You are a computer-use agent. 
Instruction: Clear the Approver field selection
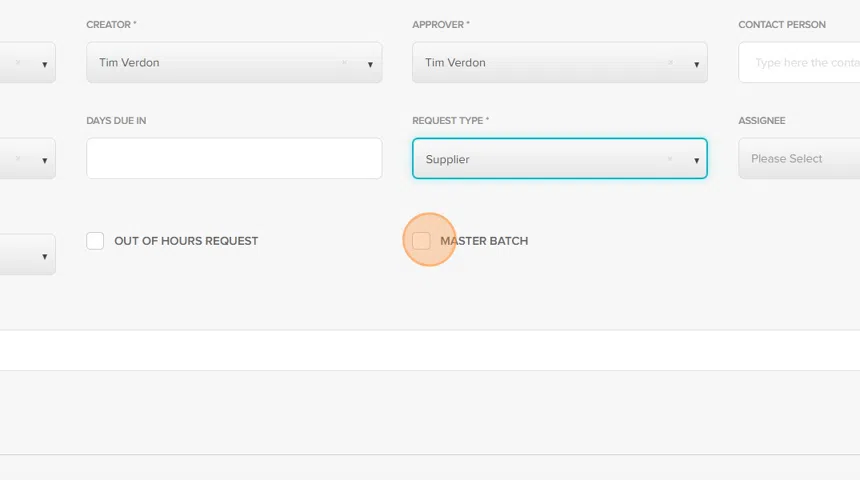(x=670, y=63)
